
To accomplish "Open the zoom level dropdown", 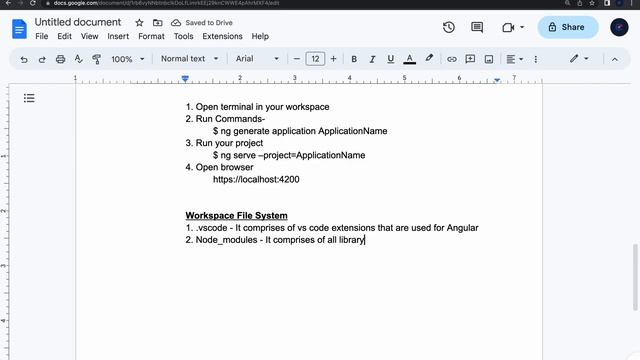I will pos(127,59).
